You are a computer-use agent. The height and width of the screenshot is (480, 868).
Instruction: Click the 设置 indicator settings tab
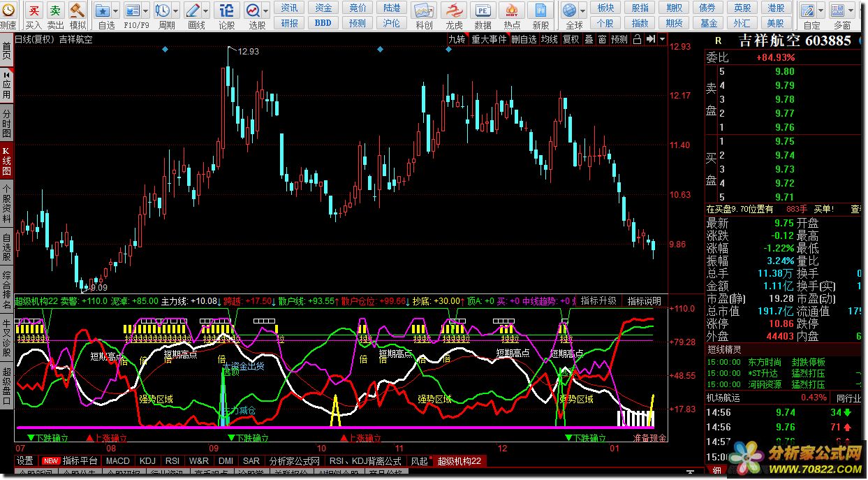click(25, 461)
